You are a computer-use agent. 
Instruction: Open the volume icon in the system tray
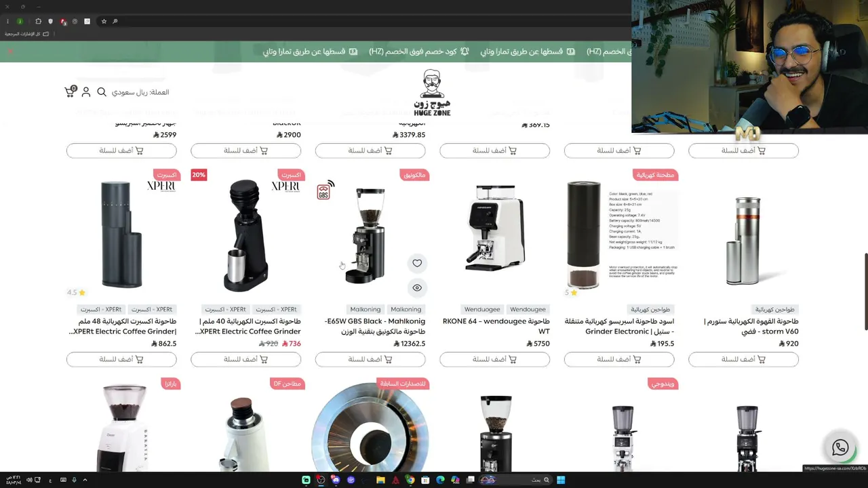coord(29,480)
